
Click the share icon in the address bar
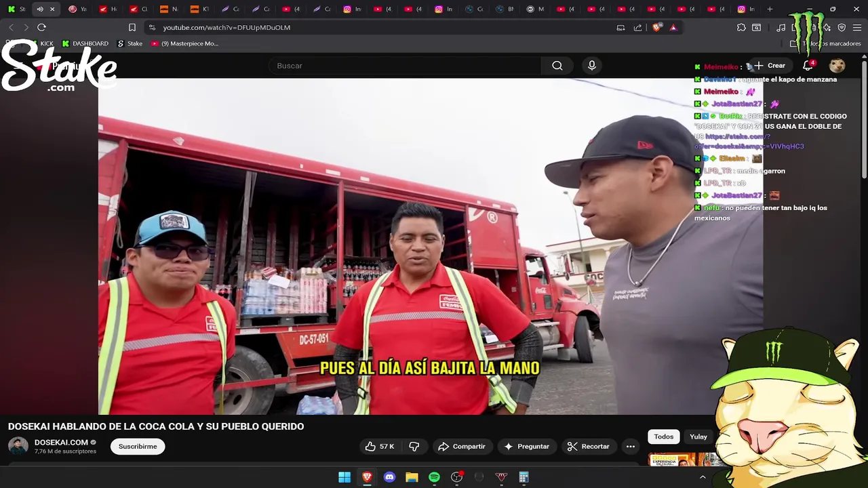point(637,27)
